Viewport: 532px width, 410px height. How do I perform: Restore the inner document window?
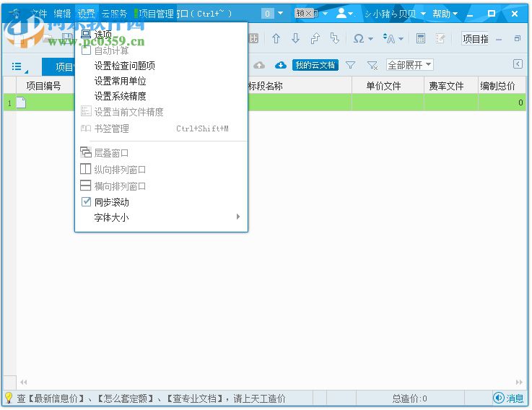[x=518, y=39]
